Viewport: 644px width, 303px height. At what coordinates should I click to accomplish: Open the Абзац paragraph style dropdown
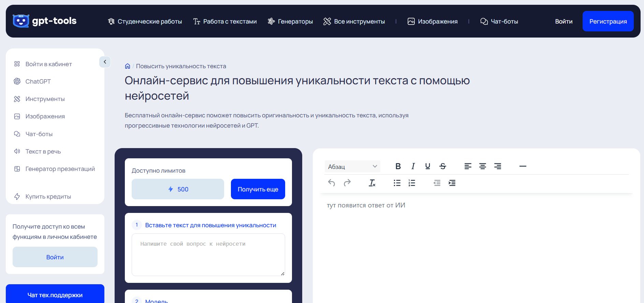pyautogui.click(x=352, y=167)
